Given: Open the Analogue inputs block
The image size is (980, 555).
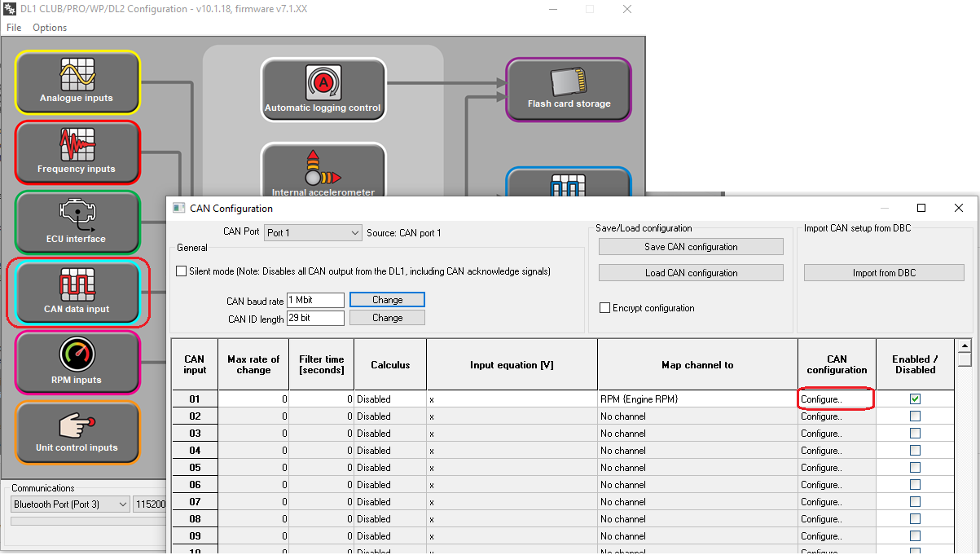Looking at the screenshot, I should (x=77, y=81).
